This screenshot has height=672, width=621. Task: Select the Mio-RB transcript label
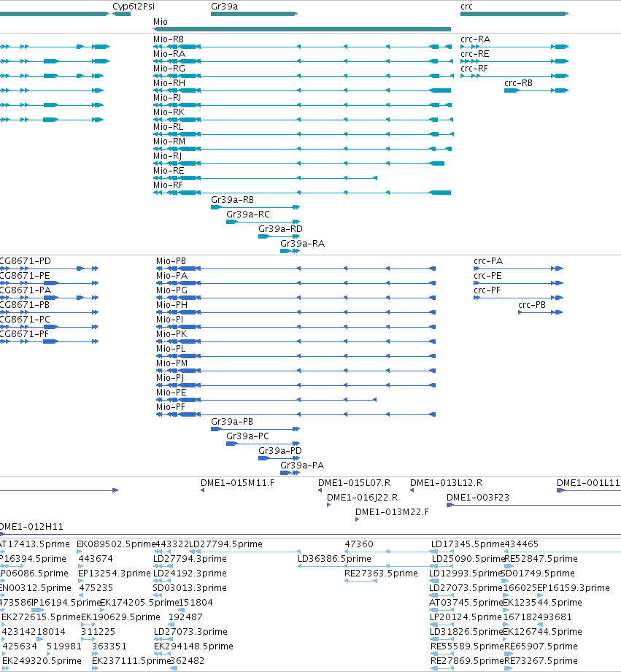169,39
